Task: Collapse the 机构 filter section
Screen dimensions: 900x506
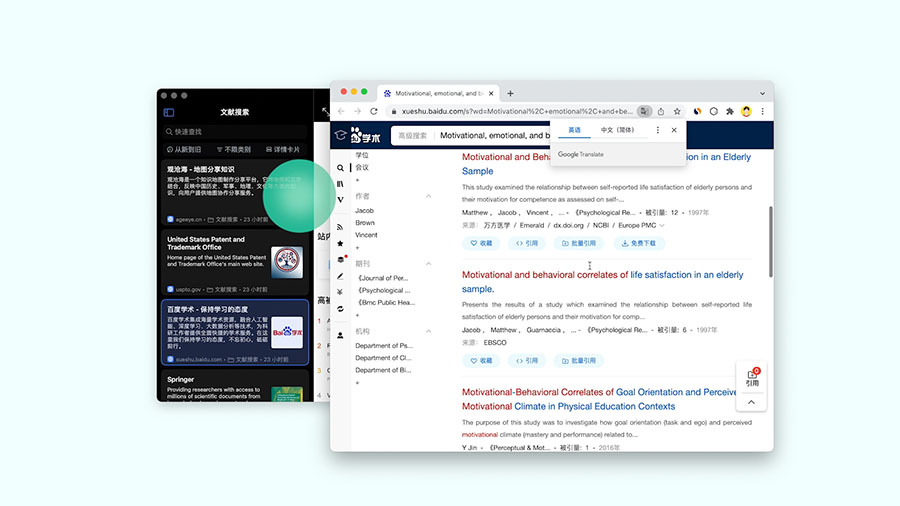Action: (429, 331)
